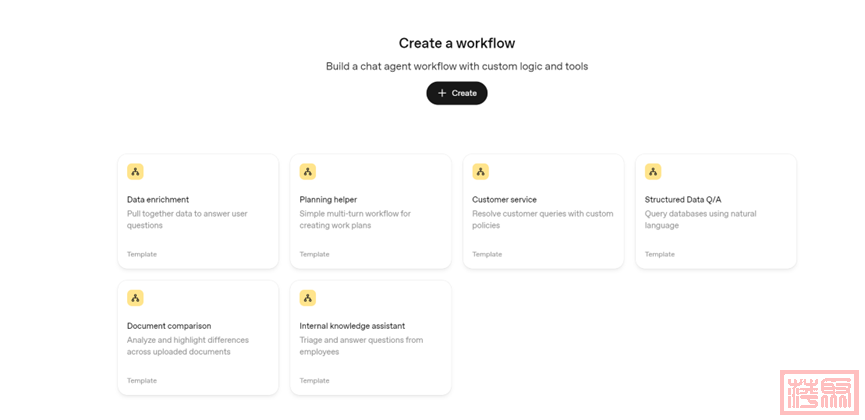Open the Internal knowledge assistant title

(352, 326)
